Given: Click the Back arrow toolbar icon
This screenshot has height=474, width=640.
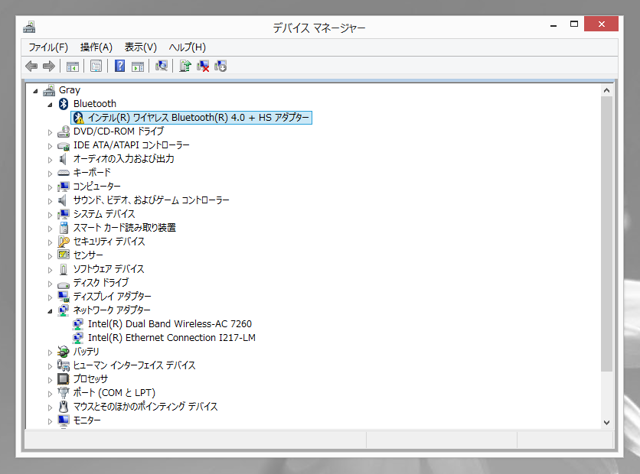Looking at the screenshot, I should 31,66.
